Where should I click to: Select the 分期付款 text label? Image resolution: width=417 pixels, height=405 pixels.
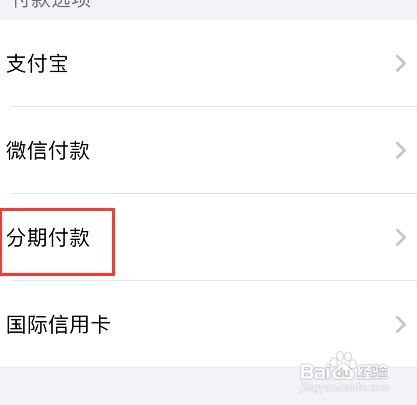click(x=48, y=237)
